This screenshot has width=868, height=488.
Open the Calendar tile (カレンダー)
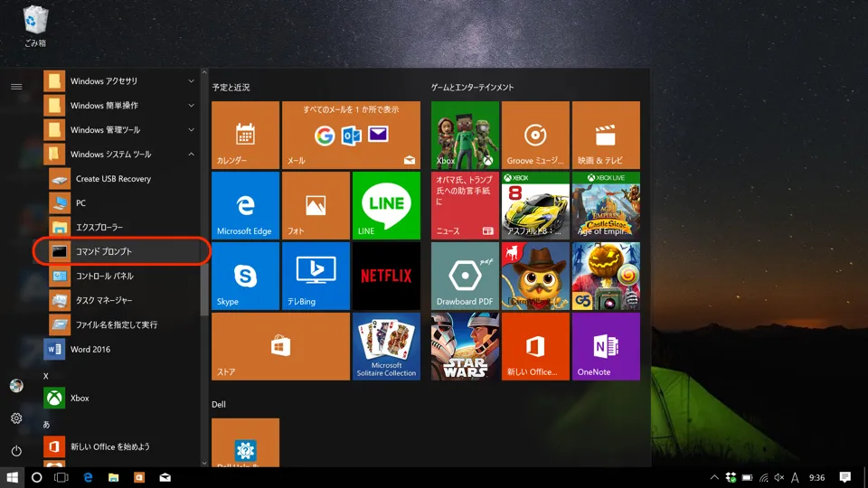(x=245, y=135)
